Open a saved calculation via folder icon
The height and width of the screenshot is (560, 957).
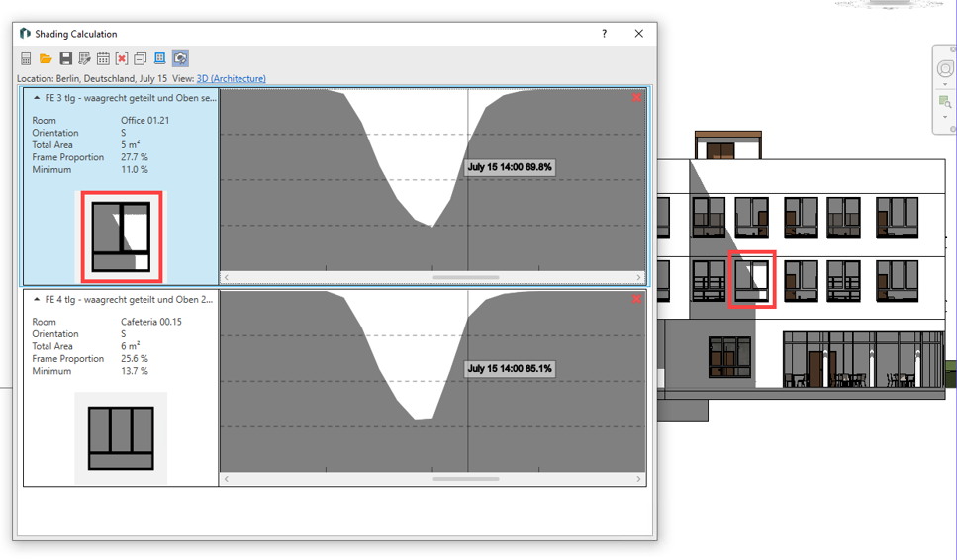[46, 59]
